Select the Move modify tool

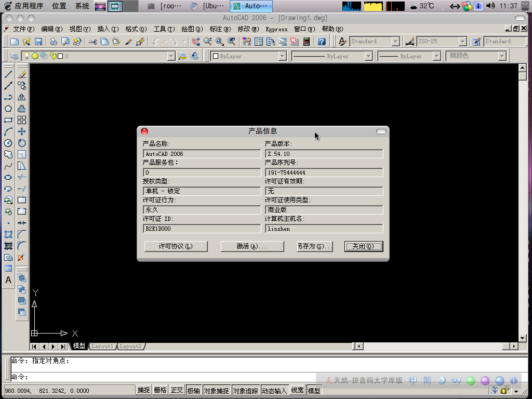[22, 131]
